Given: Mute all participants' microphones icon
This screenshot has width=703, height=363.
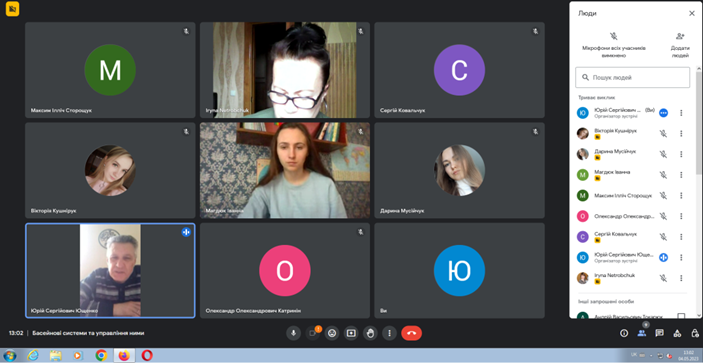Looking at the screenshot, I should tap(614, 36).
